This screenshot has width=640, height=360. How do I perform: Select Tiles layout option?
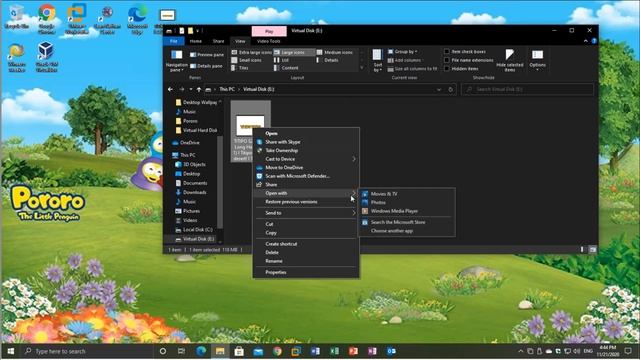click(x=240, y=68)
